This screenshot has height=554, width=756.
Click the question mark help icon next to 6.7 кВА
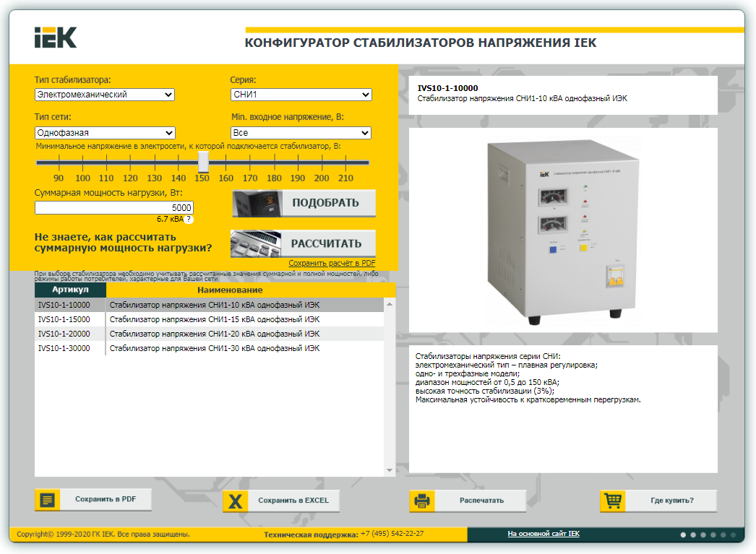pos(189,219)
